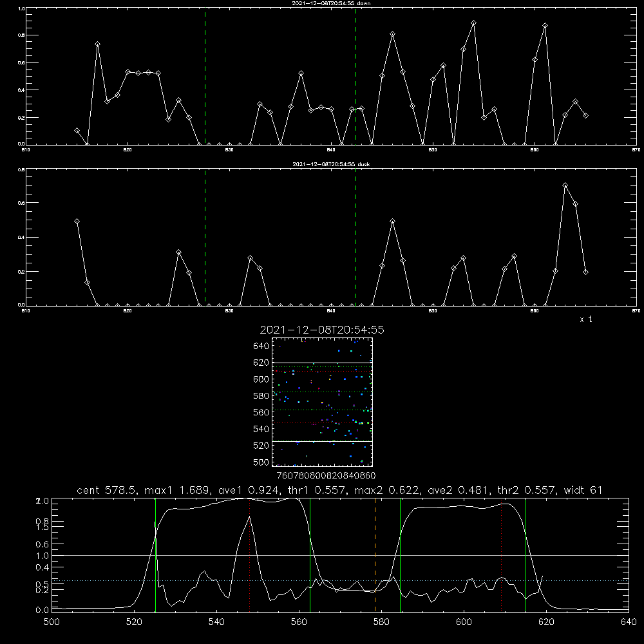Click the bottom plot x-axis label 580
Screen dimensions: 644x644
pos(381,622)
